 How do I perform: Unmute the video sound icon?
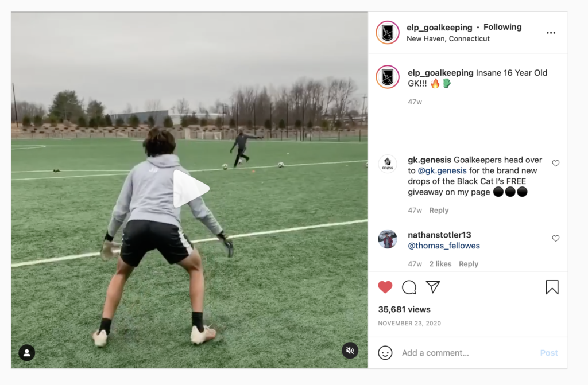350,351
